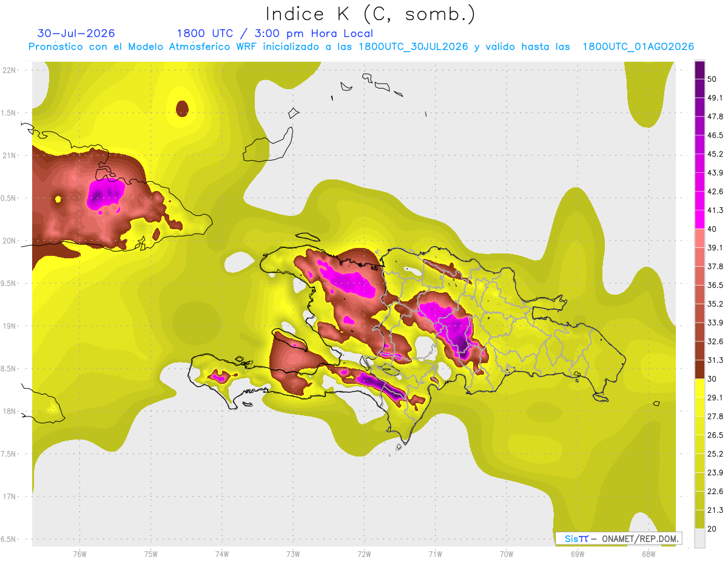
Task: Click the colorbar value "50"
Action: pyautogui.click(x=712, y=79)
